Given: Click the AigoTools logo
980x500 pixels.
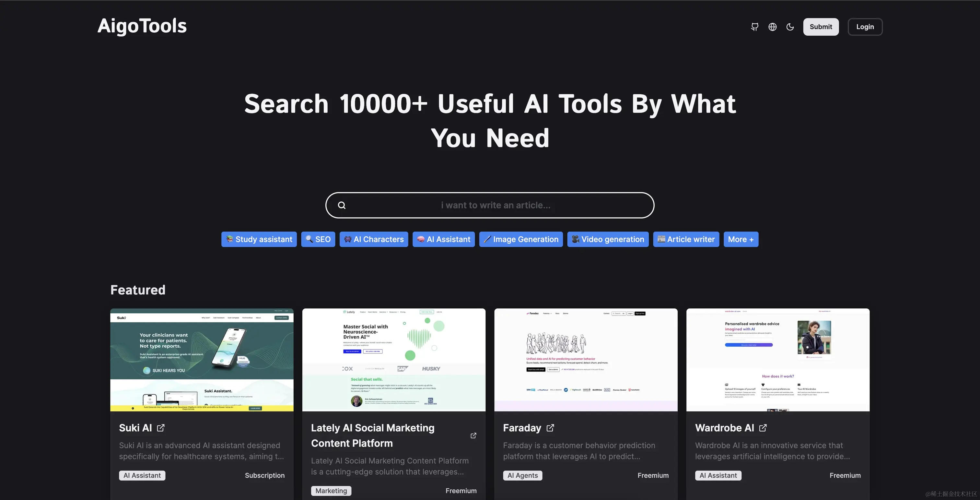Looking at the screenshot, I should 142,26.
